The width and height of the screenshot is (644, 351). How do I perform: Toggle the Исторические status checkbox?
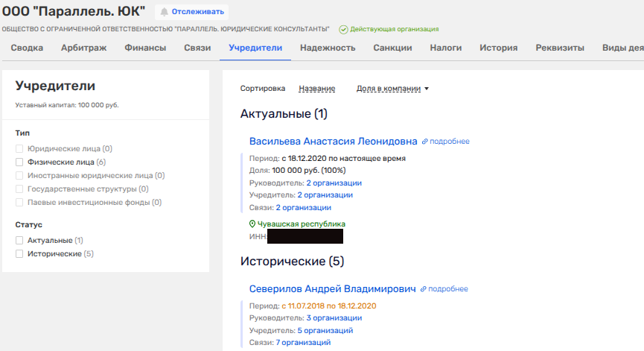pos(19,254)
